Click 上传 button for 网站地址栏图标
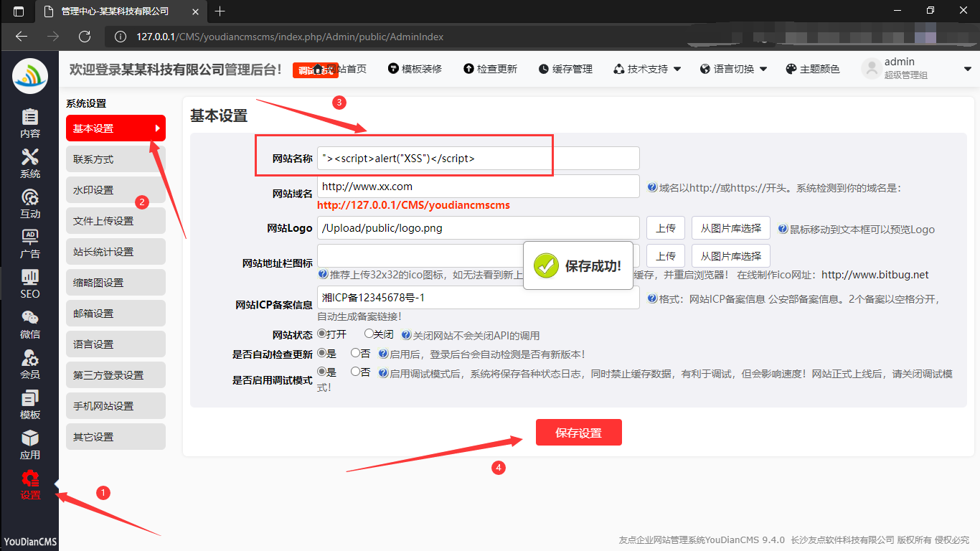 [x=666, y=256]
